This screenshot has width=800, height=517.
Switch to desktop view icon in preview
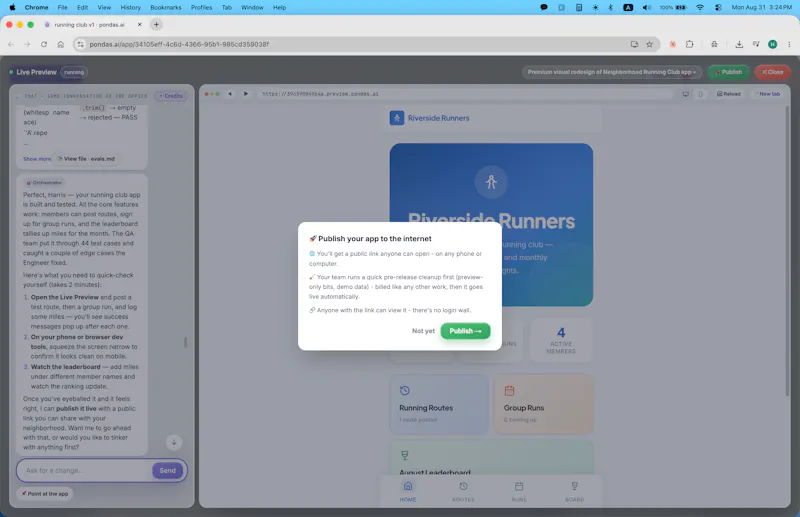(x=685, y=94)
